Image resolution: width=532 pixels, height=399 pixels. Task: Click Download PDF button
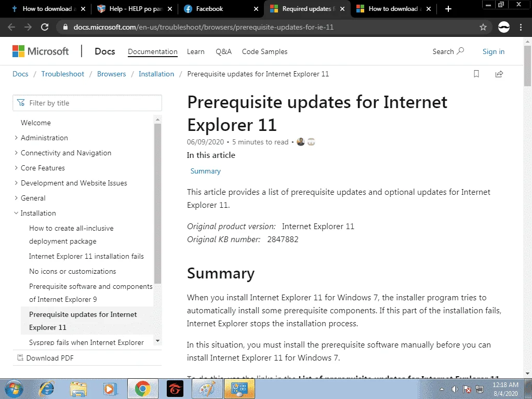[x=46, y=358]
